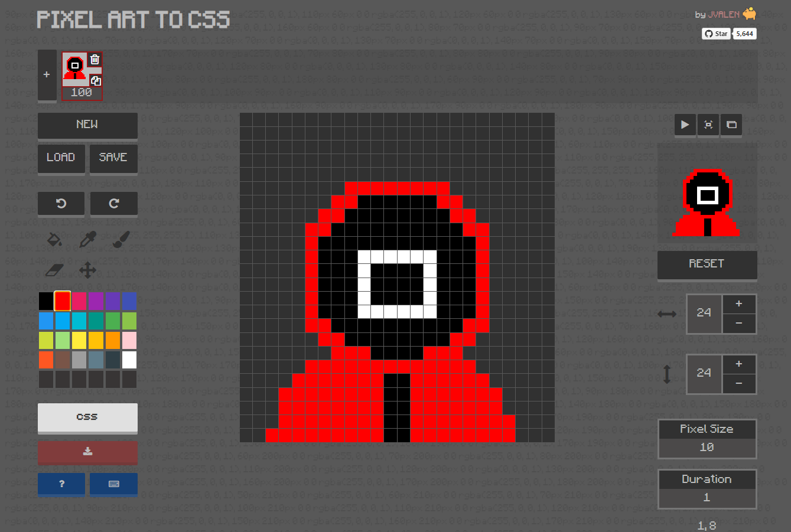The height and width of the screenshot is (532, 791).
Task: Undo the last action
Action: pos(61,204)
